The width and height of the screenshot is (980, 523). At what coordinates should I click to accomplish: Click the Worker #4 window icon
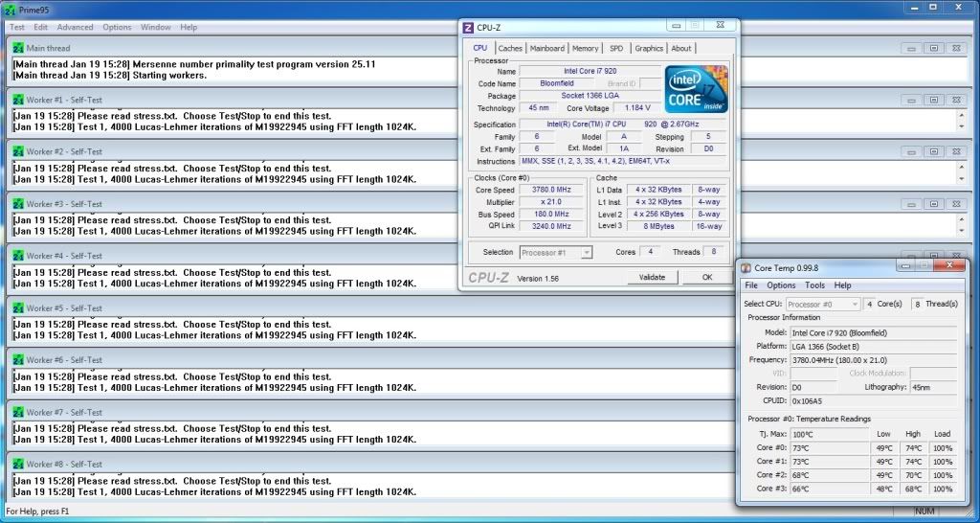point(18,256)
